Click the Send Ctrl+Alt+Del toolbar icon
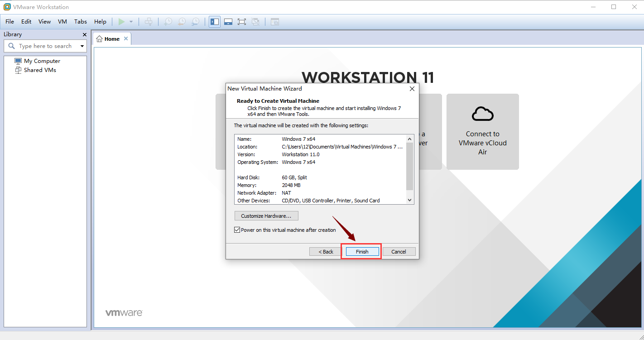 [149, 22]
